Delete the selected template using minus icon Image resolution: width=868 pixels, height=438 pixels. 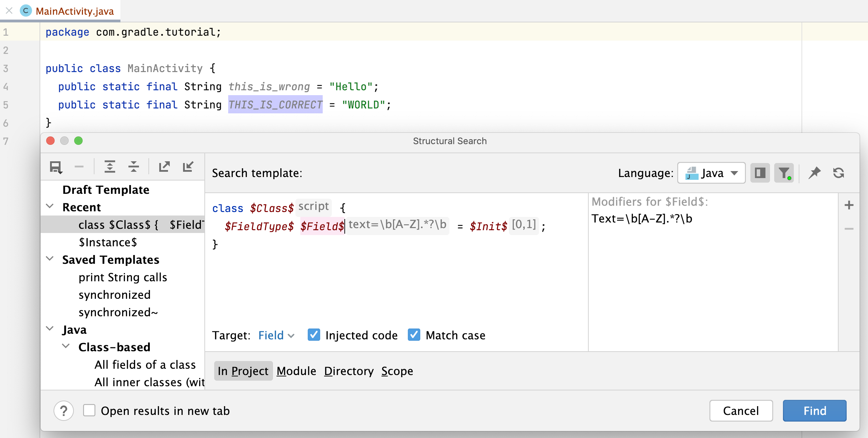tap(79, 167)
